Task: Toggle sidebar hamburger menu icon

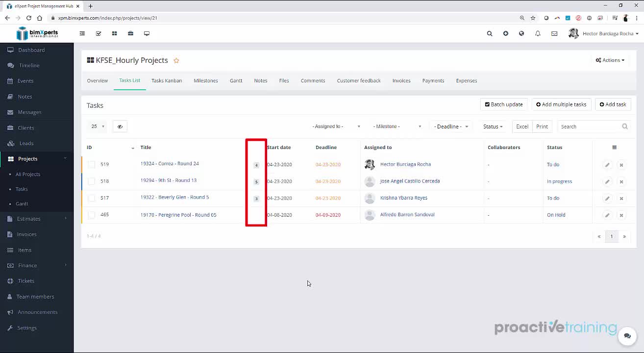Action: pyautogui.click(x=82, y=33)
